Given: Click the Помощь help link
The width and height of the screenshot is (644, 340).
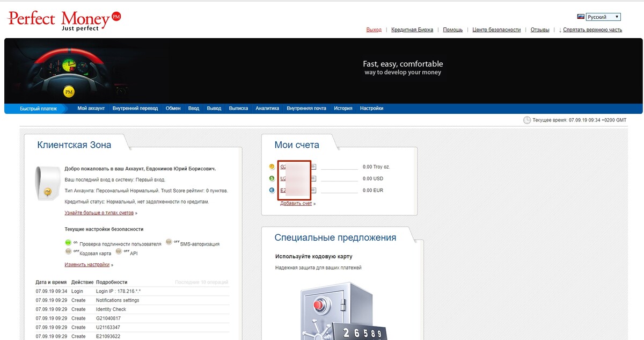Looking at the screenshot, I should (453, 30).
